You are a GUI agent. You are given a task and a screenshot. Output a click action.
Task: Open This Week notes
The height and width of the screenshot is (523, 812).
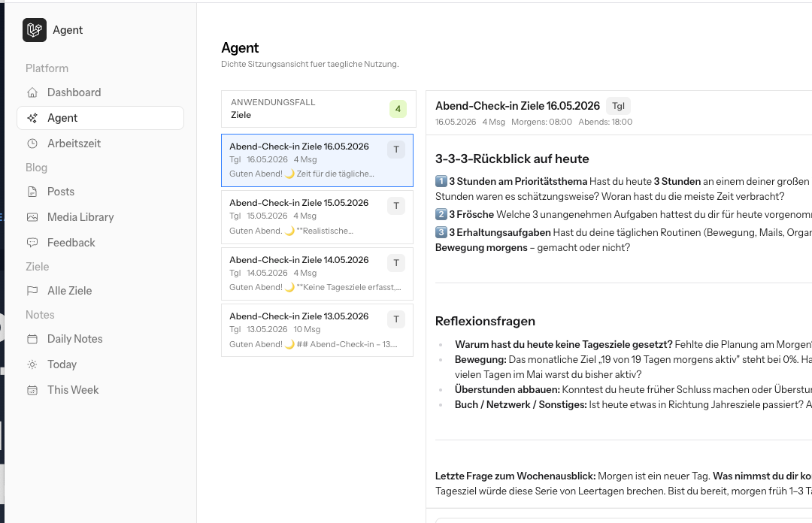pyautogui.click(x=101, y=390)
